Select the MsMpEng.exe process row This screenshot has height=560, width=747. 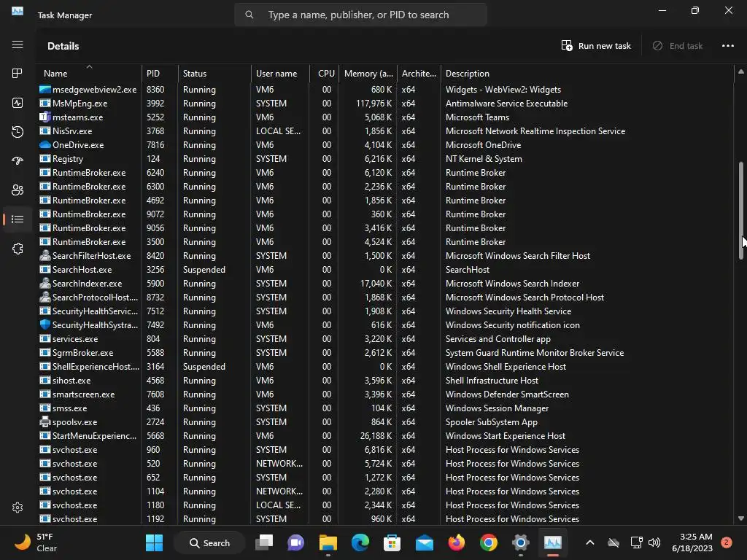[385, 104]
